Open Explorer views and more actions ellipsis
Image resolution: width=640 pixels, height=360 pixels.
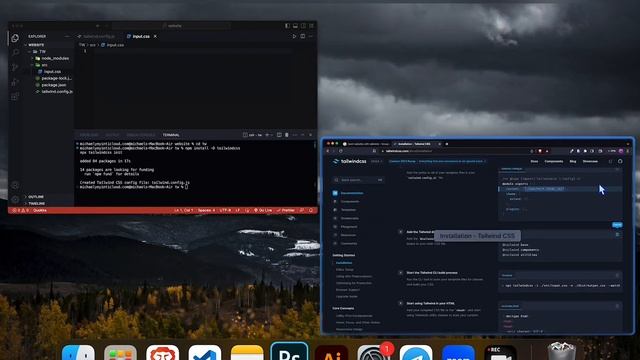[x=67, y=36]
